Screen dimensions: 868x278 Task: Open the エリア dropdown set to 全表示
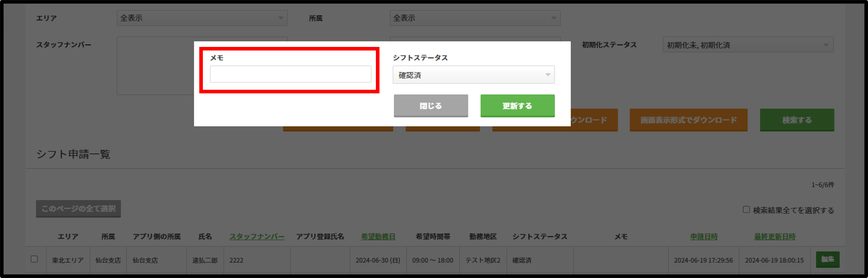pos(202,18)
